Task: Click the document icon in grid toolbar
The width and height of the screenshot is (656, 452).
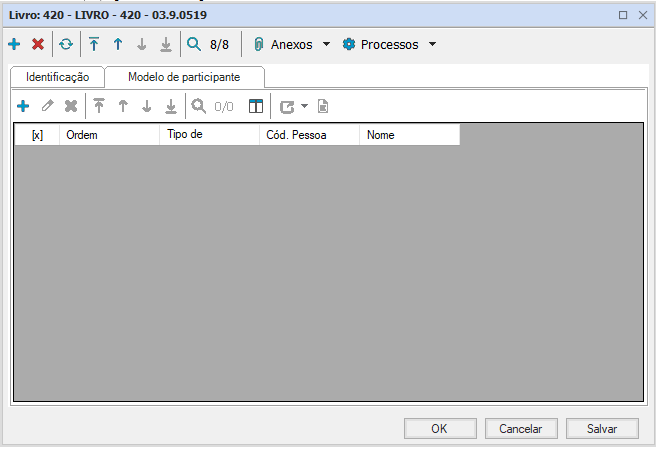Action: [x=323, y=106]
